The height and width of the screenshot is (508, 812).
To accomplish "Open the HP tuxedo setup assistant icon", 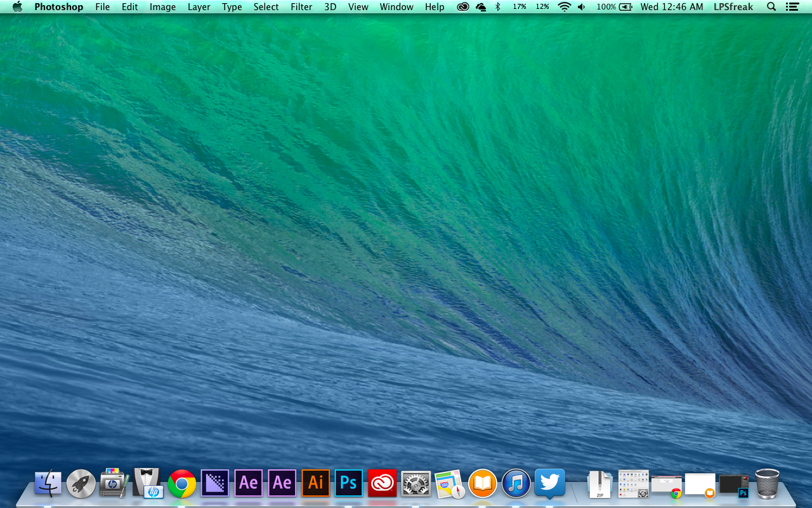I will point(148,483).
